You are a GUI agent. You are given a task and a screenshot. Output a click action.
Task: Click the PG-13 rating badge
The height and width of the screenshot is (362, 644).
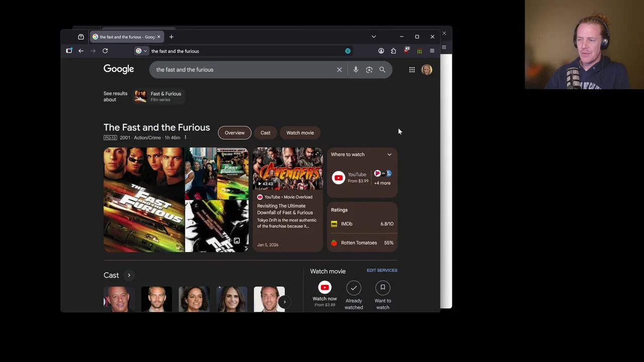(110, 138)
